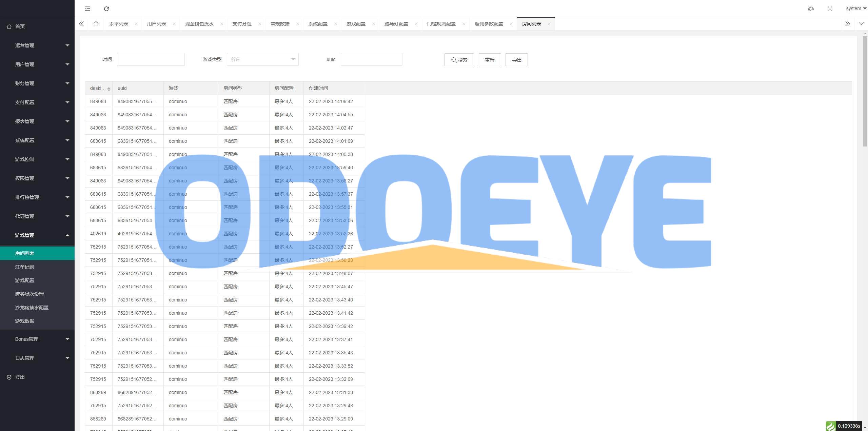Click the debug trace icon at bottom right
Screen dimensions: 868x431
click(831, 426)
